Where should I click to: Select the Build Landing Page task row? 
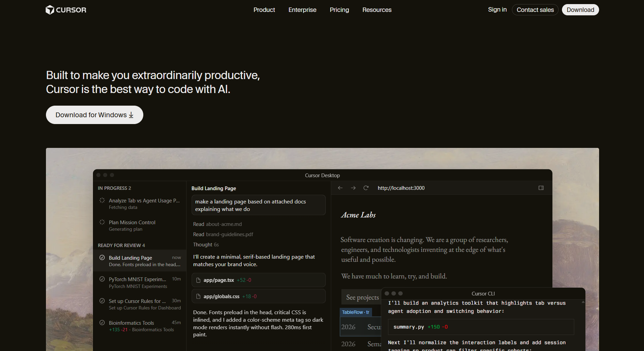(140, 261)
